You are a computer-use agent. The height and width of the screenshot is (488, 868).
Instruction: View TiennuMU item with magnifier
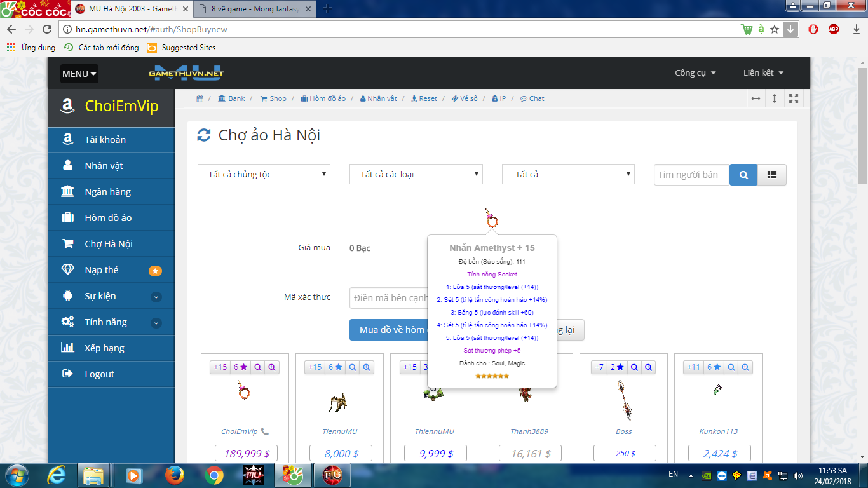pos(353,367)
